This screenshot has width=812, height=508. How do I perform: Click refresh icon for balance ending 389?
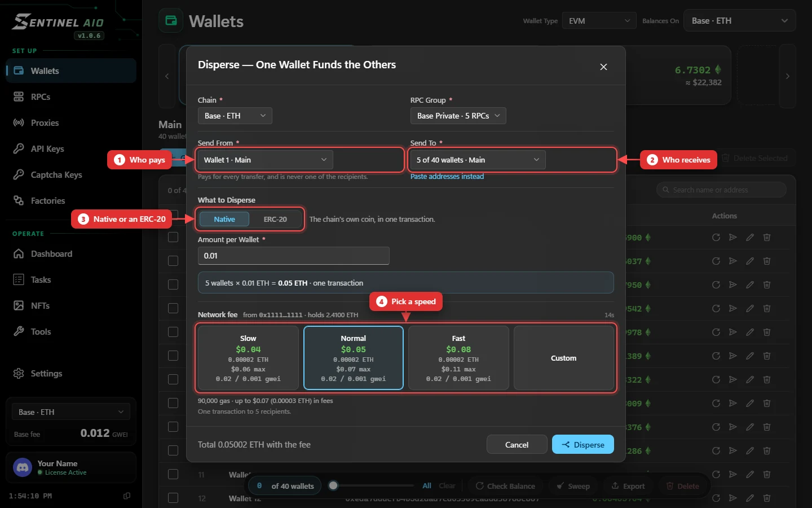(716, 356)
